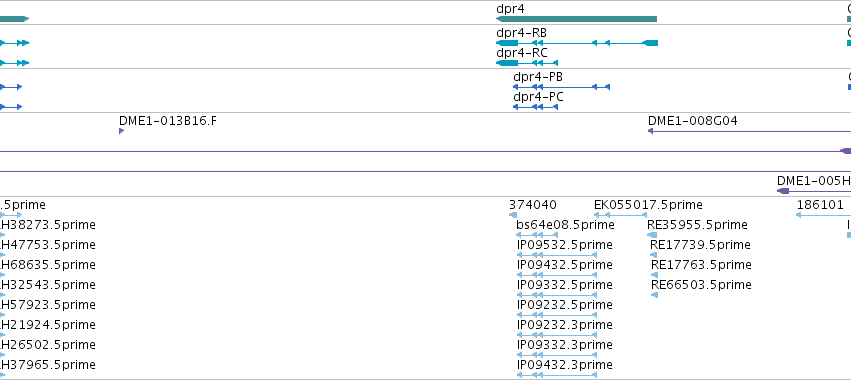Click the dpr4 gene label

coord(510,9)
